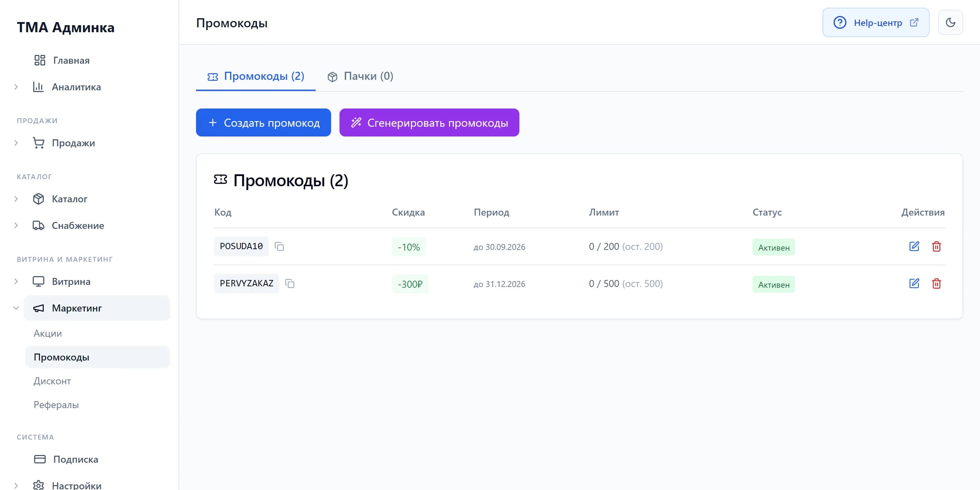The width and height of the screenshot is (980, 490).
Task: Edit the PERVYZAKAZ promo code
Action: coord(914,283)
